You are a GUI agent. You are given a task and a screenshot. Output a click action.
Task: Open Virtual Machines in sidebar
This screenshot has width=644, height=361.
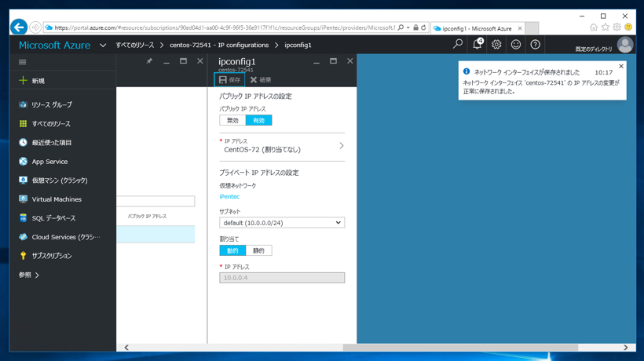coord(57,199)
